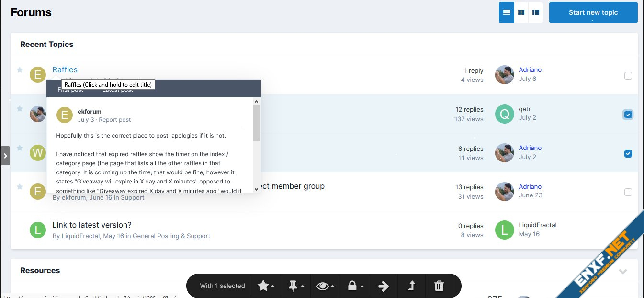This screenshot has width=644, height=298.
Task: Click the trash delete icon in bottom toolbar
Action: 439,286
